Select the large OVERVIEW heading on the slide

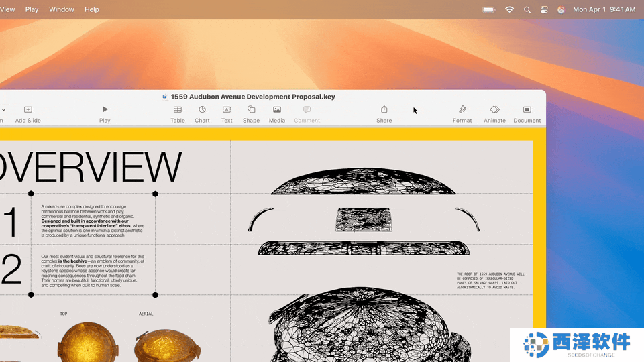[91, 167]
